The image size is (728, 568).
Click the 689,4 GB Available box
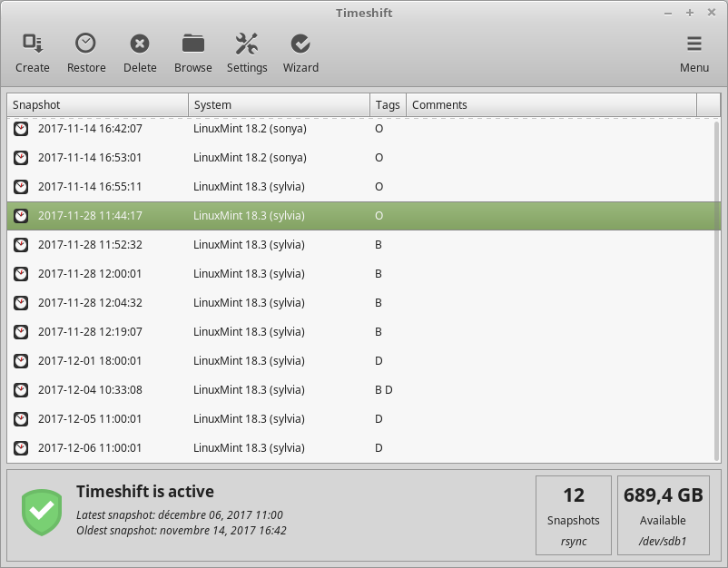(x=663, y=515)
